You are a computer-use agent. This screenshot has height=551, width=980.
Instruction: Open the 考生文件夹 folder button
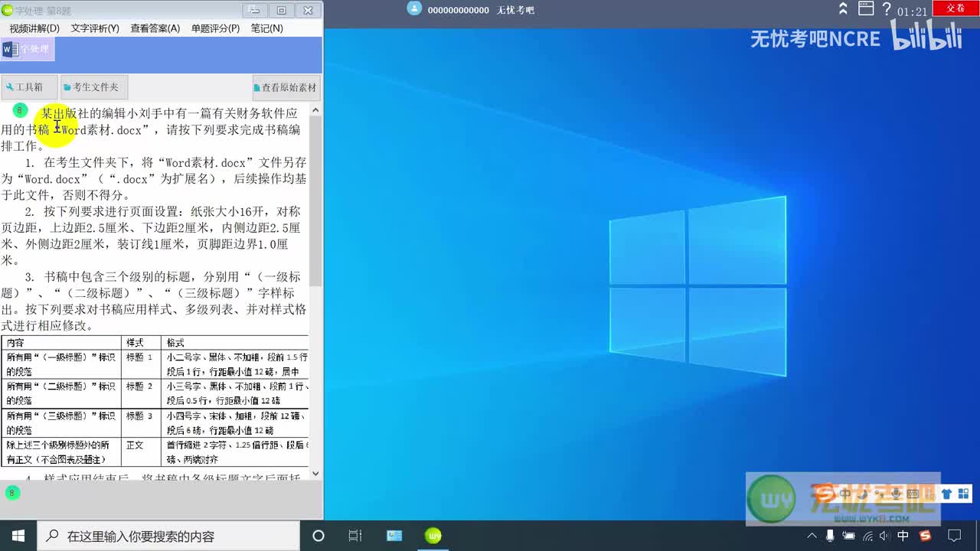pyautogui.click(x=94, y=87)
